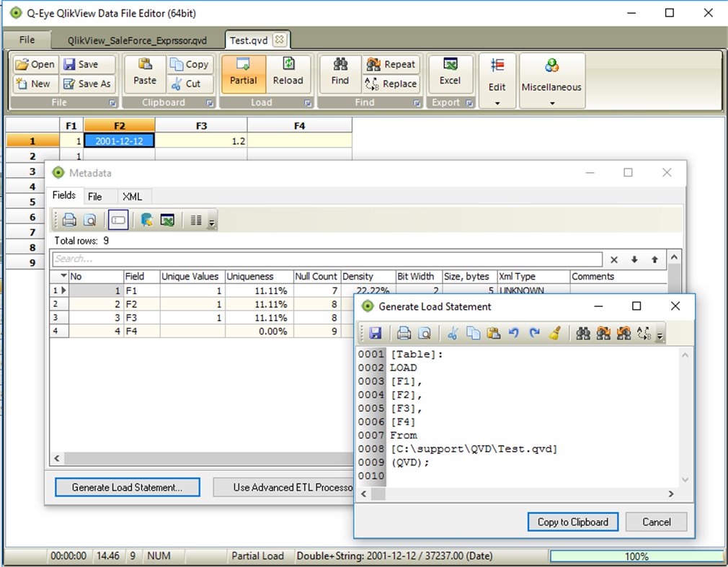Save the file via ribbon Save
This screenshot has width=728, height=567.
coord(88,65)
